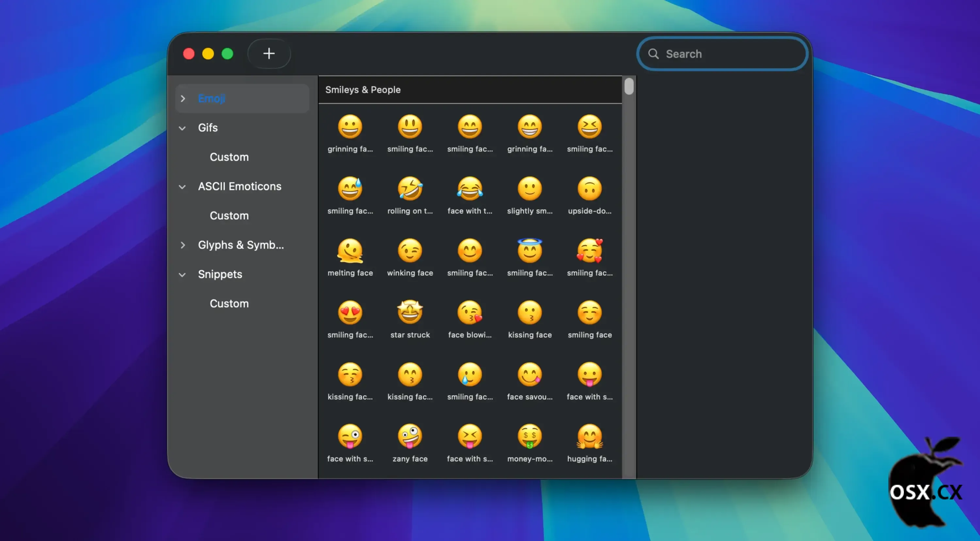Screen dimensions: 980x541
Task: Select the grinning face emoji
Action: point(350,127)
